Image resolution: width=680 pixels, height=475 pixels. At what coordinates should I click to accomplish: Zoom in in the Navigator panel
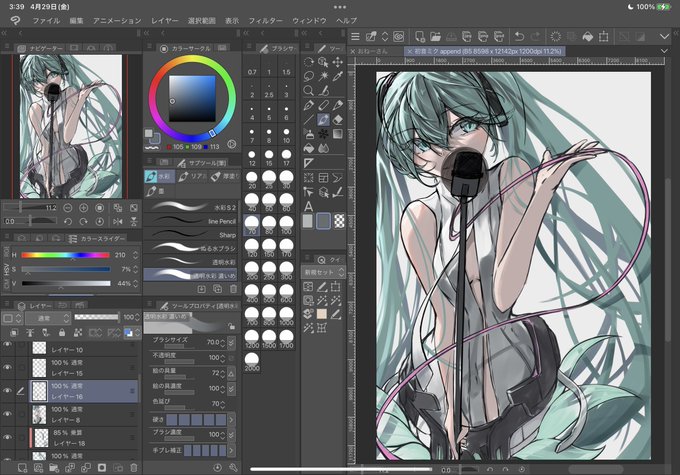click(x=83, y=208)
